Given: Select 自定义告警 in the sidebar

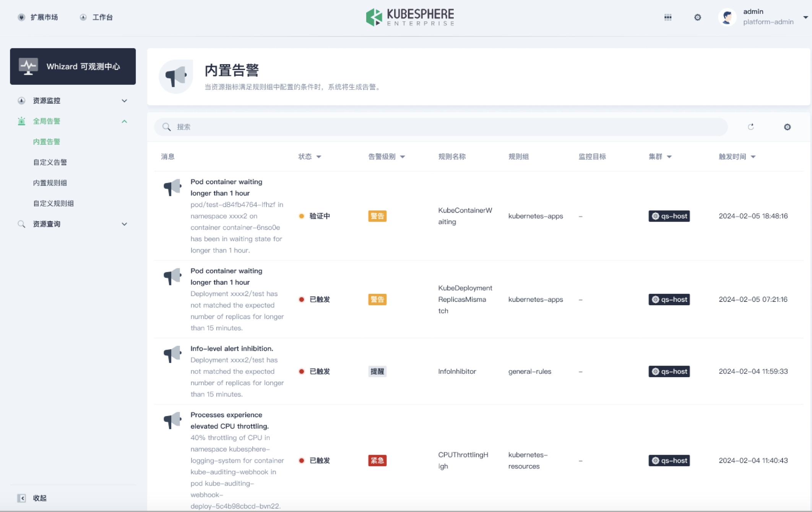Looking at the screenshot, I should click(50, 162).
